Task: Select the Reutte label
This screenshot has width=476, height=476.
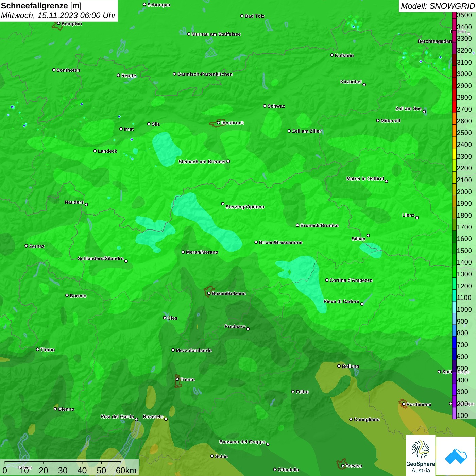Action: [x=129, y=75]
